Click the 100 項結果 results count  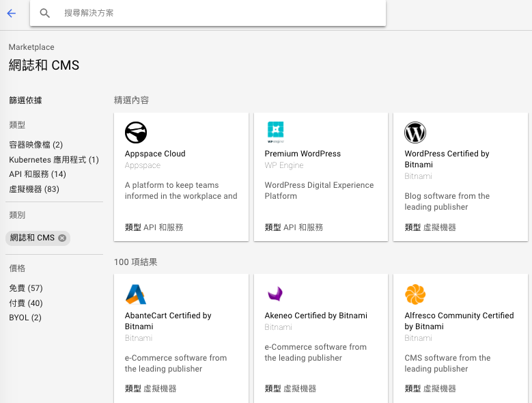(x=136, y=262)
